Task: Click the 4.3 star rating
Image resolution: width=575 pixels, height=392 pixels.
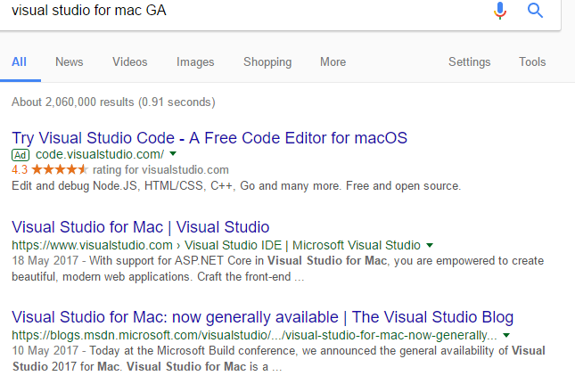Action: [x=50, y=169]
